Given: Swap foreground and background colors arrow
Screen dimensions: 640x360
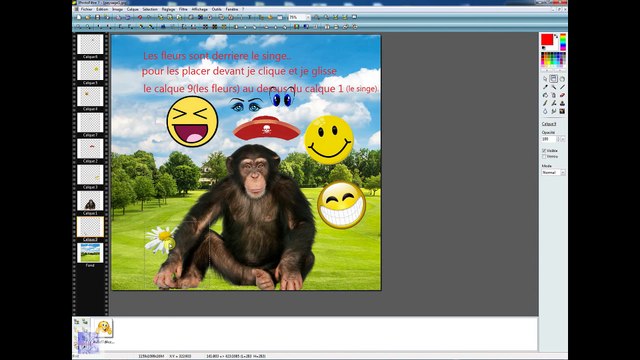Looking at the screenshot, I should tap(556, 37).
